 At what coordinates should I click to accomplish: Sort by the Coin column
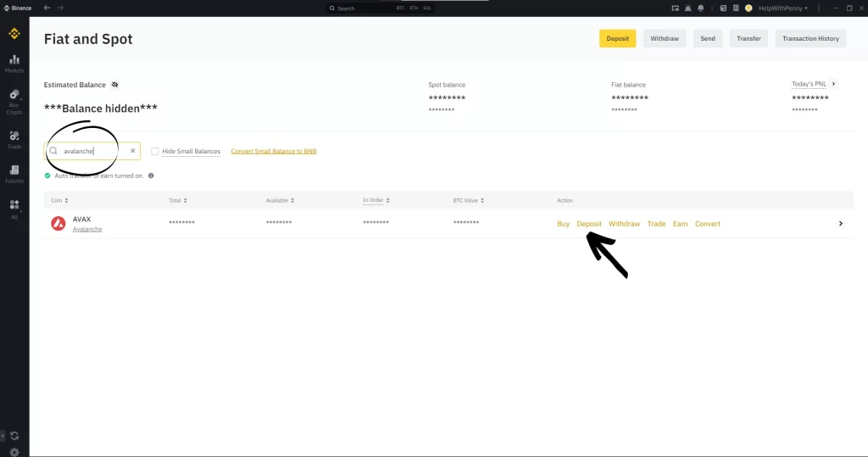coord(59,201)
